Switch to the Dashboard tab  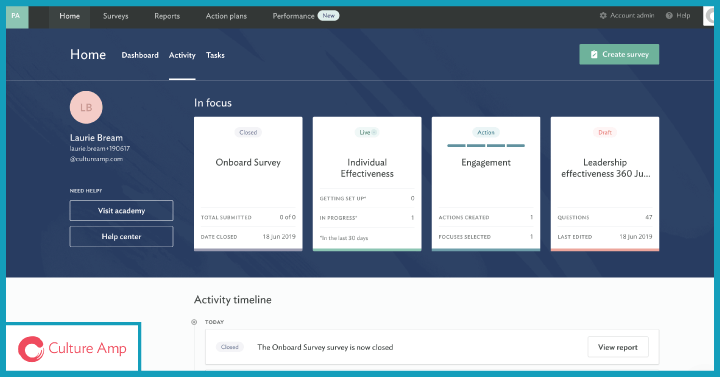pos(140,55)
